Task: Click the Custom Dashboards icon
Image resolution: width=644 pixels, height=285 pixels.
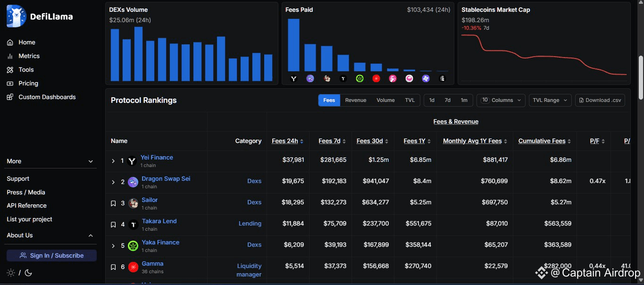Action: (x=10, y=97)
